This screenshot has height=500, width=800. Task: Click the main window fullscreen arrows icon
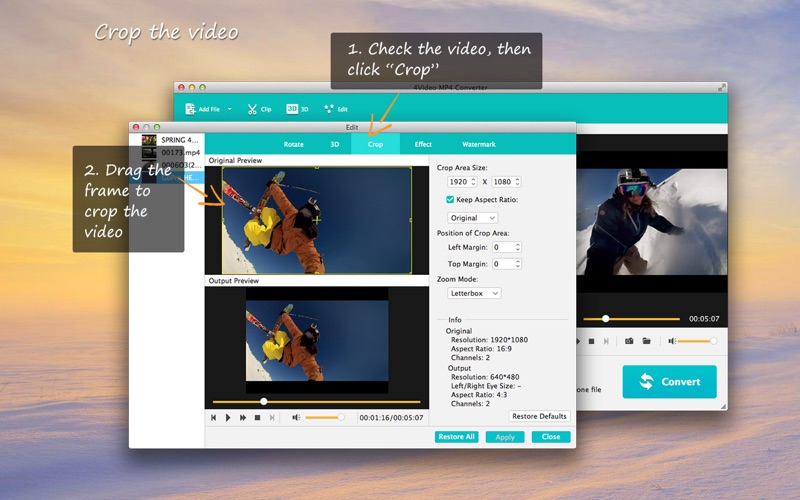721,87
